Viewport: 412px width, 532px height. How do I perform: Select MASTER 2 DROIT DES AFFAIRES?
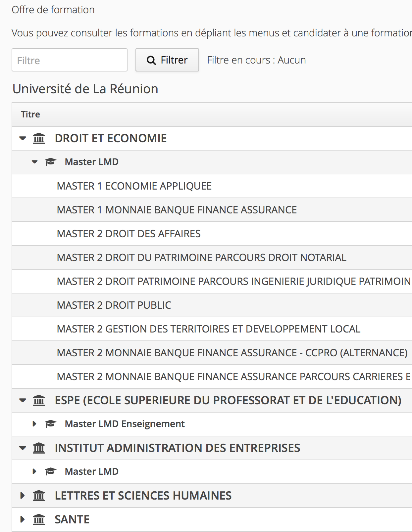(129, 234)
